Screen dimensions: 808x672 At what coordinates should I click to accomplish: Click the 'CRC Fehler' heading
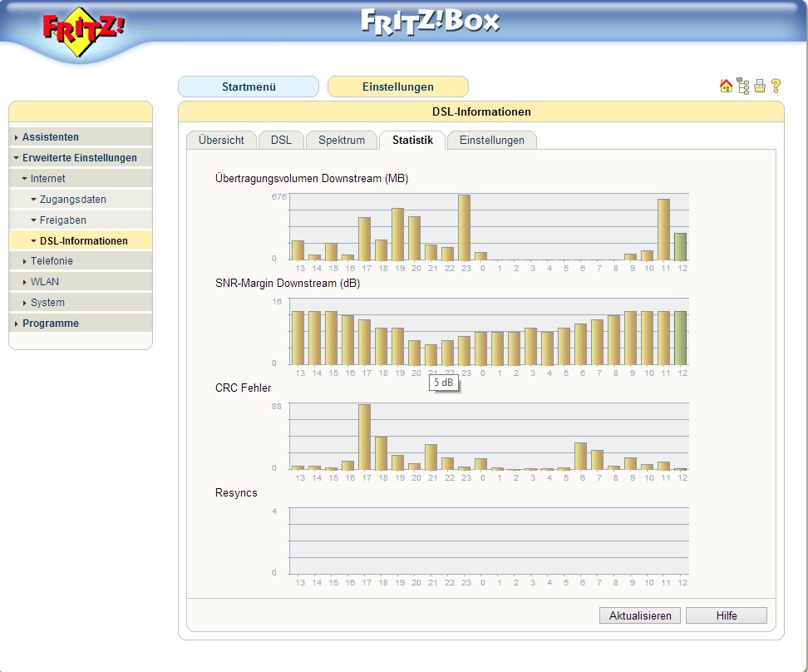tap(244, 388)
